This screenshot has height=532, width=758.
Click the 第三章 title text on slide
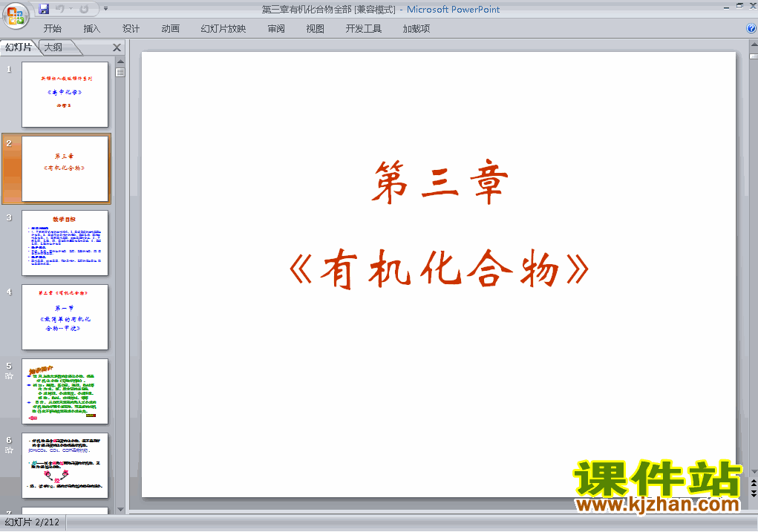tap(440, 183)
